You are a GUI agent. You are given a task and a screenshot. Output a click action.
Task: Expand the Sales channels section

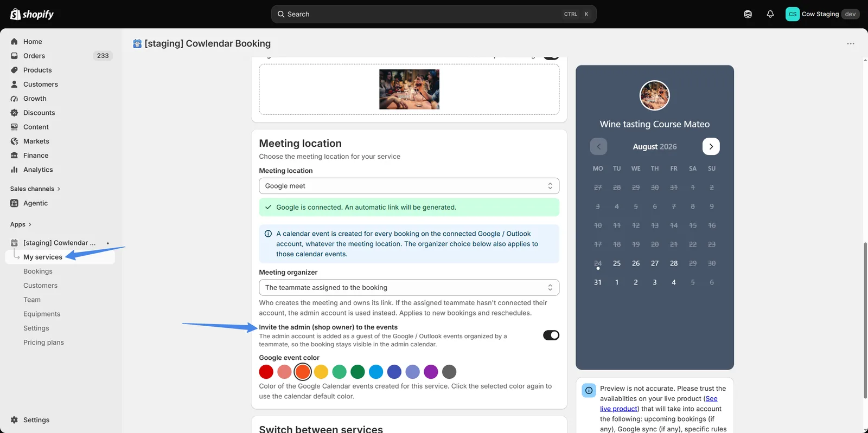pos(35,189)
